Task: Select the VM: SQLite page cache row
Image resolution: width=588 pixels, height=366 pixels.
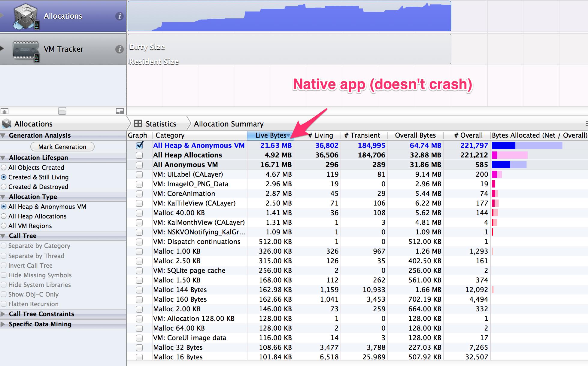Action: pos(357,270)
